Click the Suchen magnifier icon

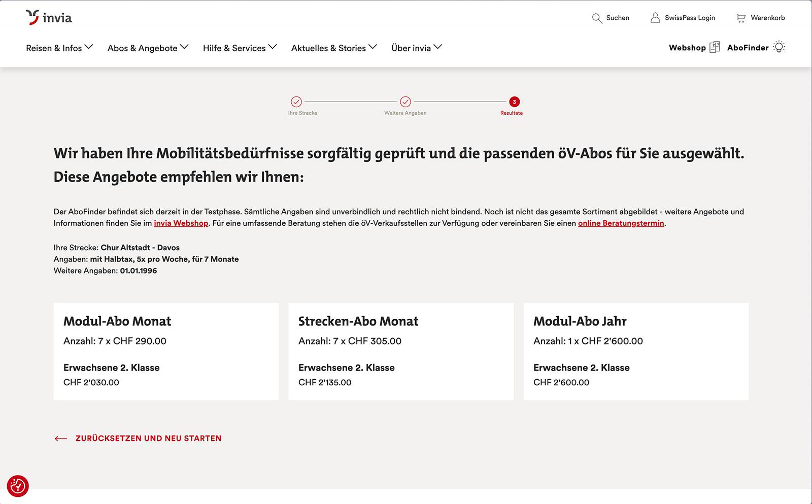point(596,18)
